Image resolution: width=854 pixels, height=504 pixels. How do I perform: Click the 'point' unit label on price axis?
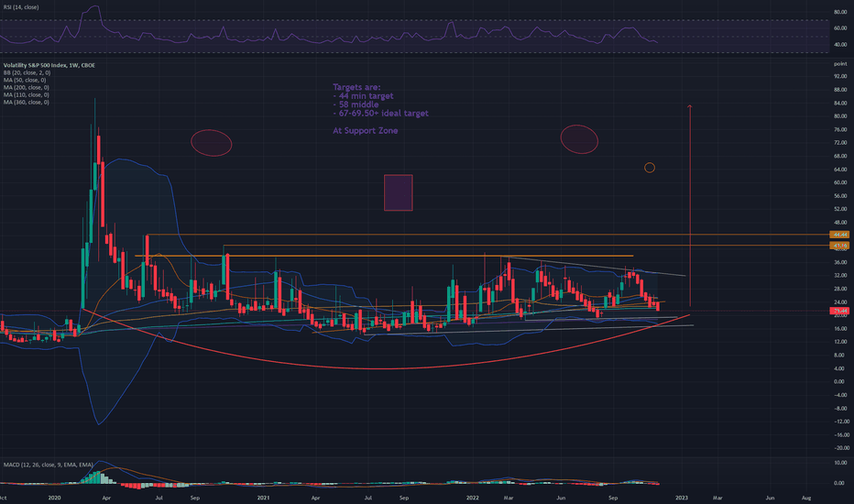click(840, 64)
